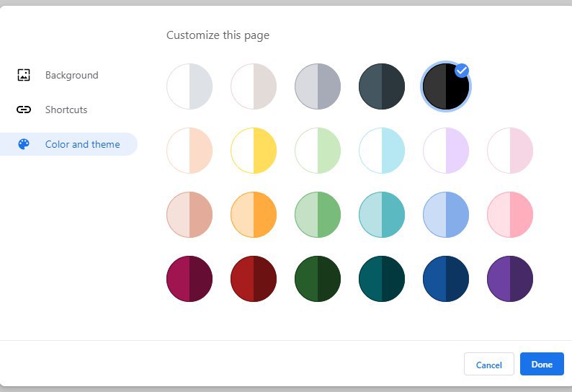Viewport: 572px width, 392px height.
Task: Select the medium green theme swatch
Action: (318, 215)
